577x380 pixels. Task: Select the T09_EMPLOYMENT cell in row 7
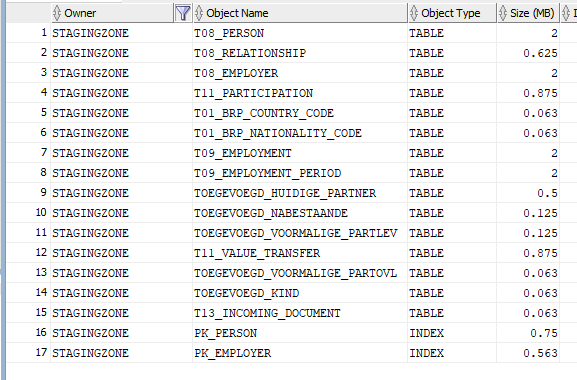pos(300,153)
